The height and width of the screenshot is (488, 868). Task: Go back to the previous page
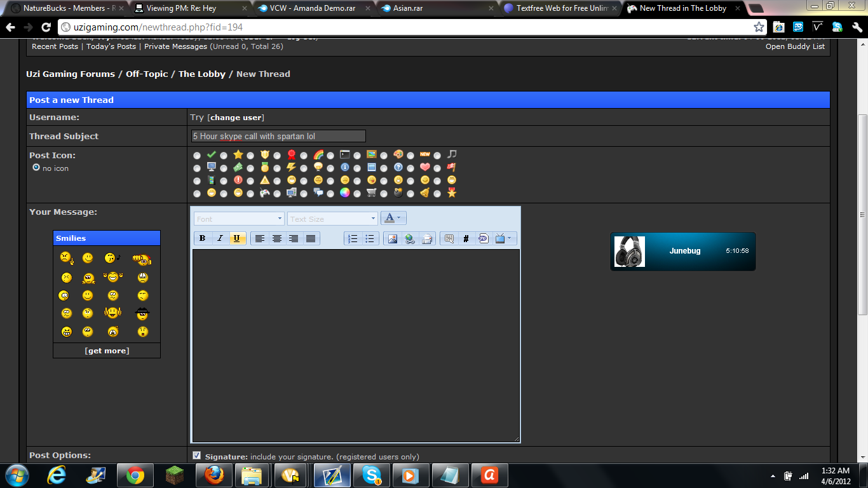11,27
